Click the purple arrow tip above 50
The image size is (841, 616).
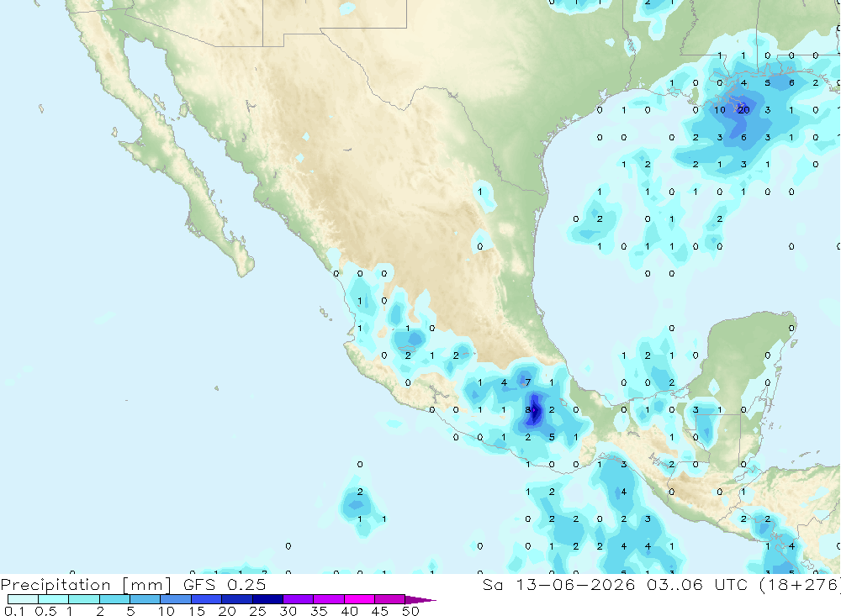pyautogui.click(x=420, y=599)
